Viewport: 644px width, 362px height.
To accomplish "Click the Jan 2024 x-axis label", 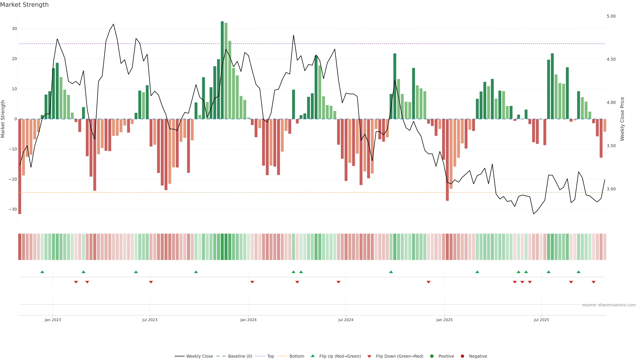I will 248,320.
